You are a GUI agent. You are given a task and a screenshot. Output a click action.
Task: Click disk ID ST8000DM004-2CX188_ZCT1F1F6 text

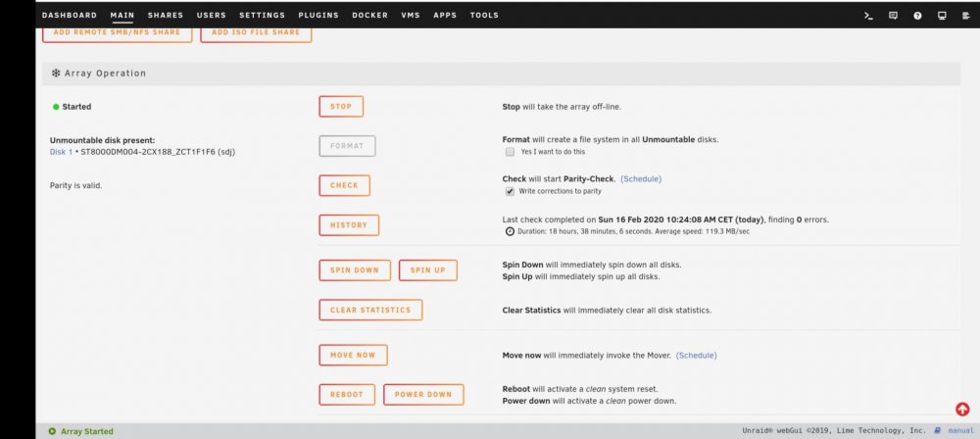[149, 152]
